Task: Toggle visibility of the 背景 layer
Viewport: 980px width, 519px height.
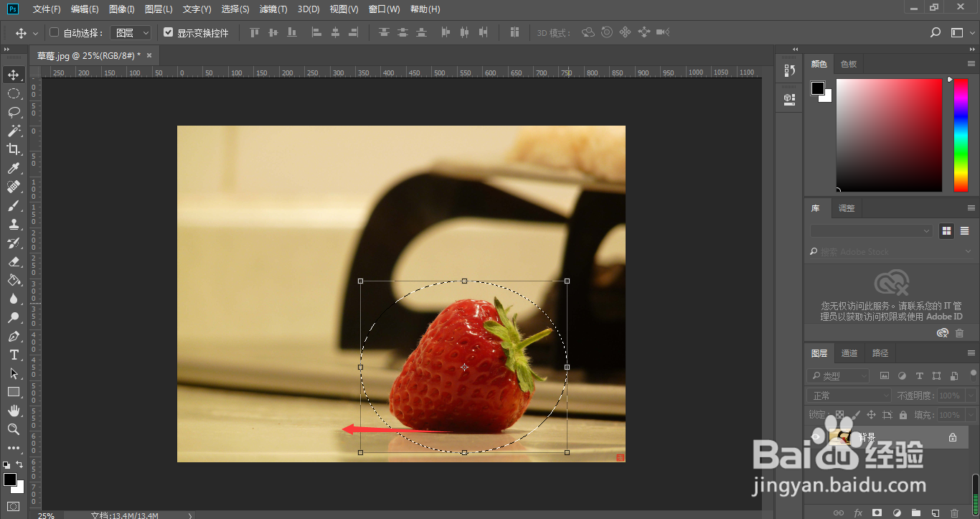Action: (816, 436)
